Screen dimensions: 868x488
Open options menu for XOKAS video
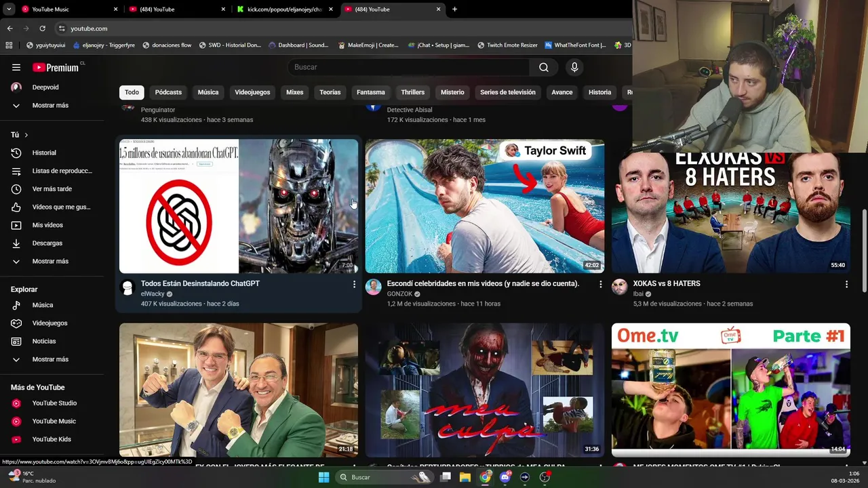tap(846, 285)
